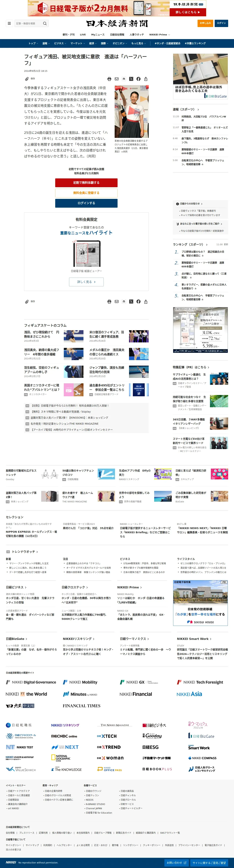Open the 朝刊・夕刊 menu item

tap(69, 35)
